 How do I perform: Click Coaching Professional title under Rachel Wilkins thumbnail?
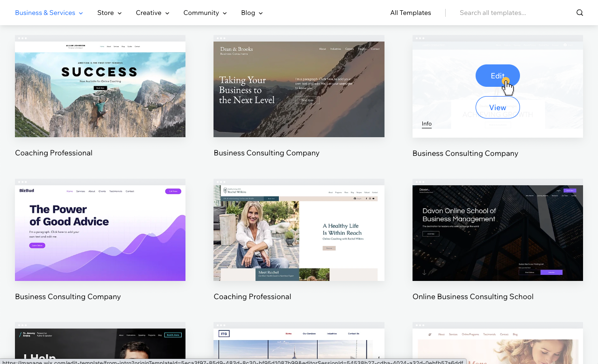(x=252, y=296)
